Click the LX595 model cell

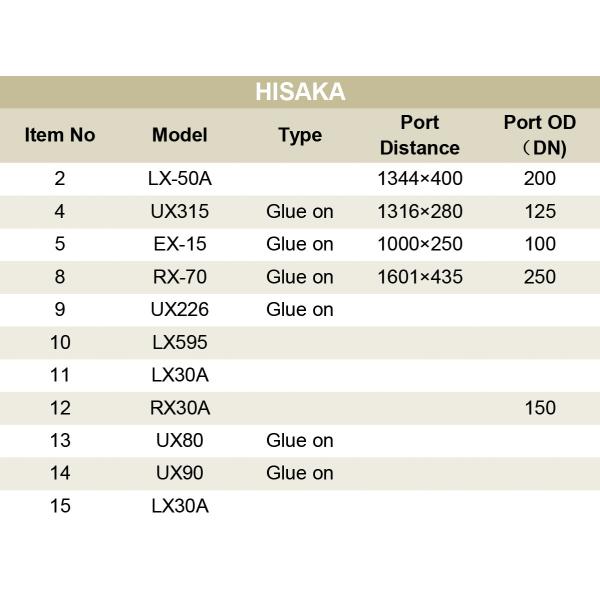click(180, 342)
